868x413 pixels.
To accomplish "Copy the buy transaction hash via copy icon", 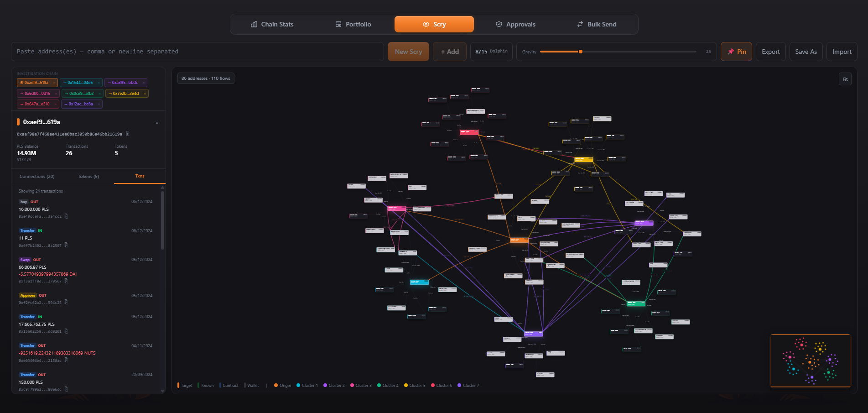I will tap(66, 216).
